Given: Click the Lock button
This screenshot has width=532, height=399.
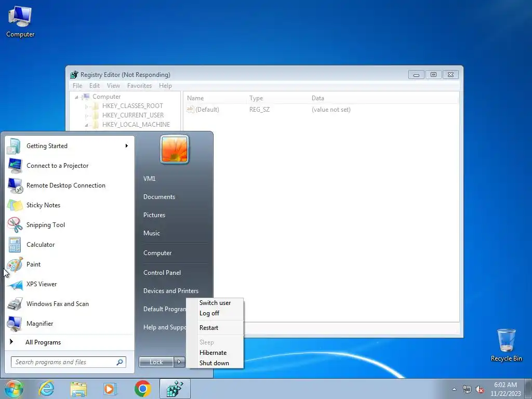Looking at the screenshot, I should [156, 362].
